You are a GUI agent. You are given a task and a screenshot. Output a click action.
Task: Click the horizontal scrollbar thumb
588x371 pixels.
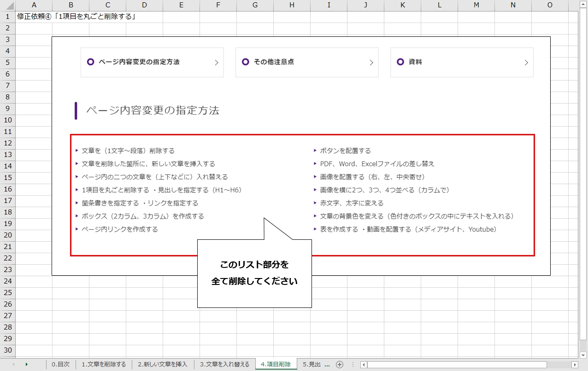coord(456,365)
